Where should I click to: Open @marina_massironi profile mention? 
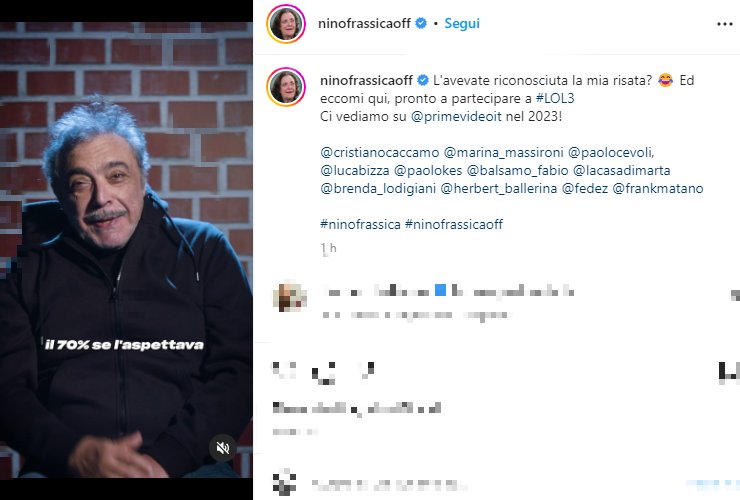(504, 153)
